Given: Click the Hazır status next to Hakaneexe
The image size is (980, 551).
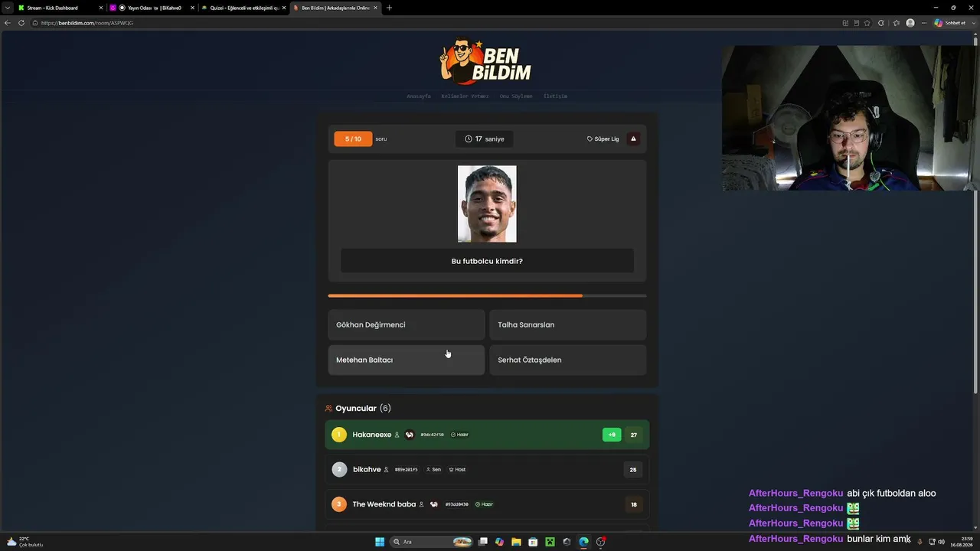Looking at the screenshot, I should tap(459, 435).
